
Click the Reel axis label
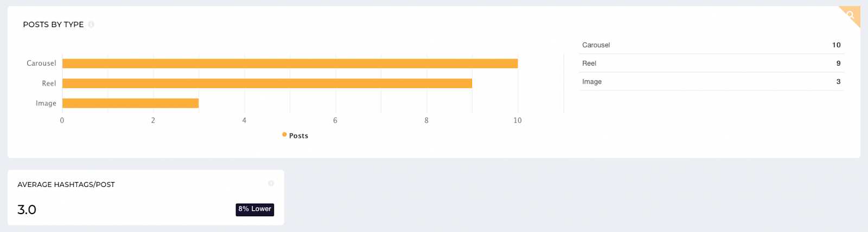(x=49, y=83)
